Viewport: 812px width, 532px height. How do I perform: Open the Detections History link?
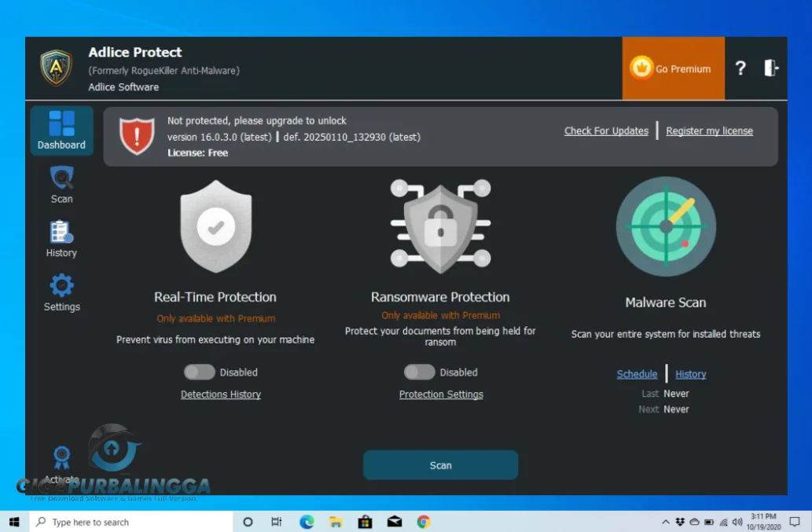click(221, 394)
